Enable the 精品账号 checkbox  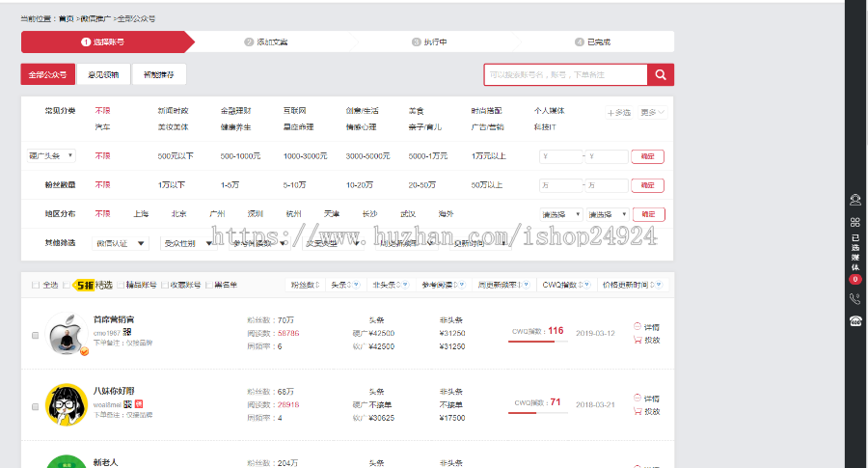click(122, 286)
